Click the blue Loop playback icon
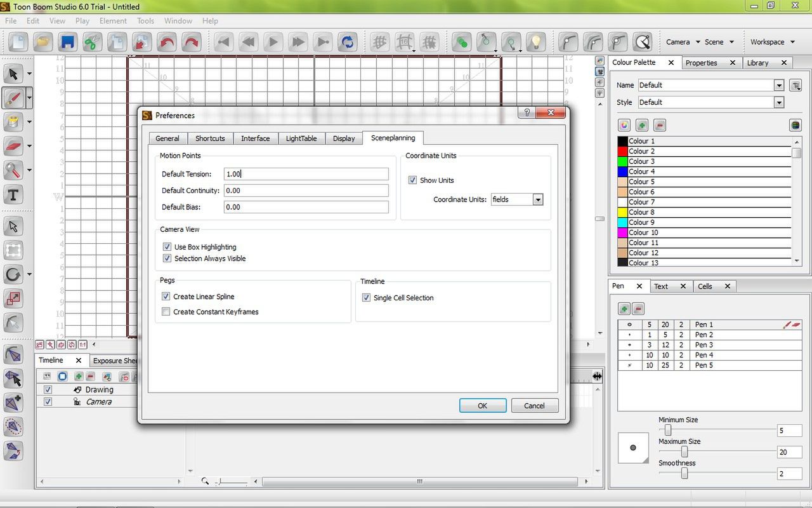This screenshot has height=508, width=812. pyautogui.click(x=348, y=43)
